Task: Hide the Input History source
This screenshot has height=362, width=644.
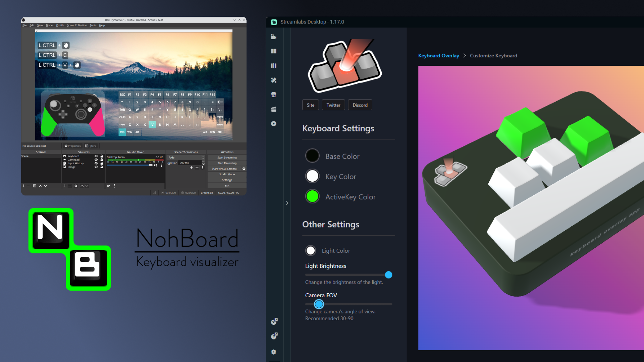Action: pyautogui.click(x=96, y=163)
